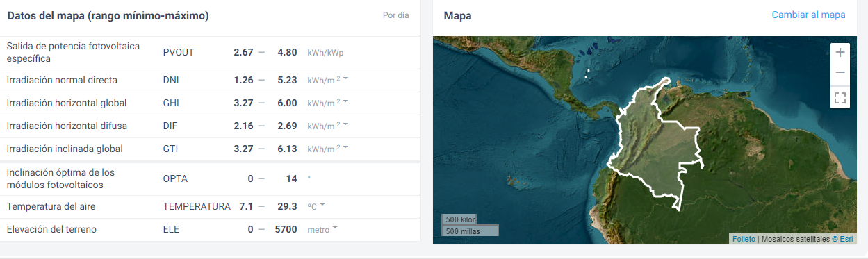Click the DNI minimum value 1.26
Image resolution: width=868 pixels, height=259 pixels.
243,80
